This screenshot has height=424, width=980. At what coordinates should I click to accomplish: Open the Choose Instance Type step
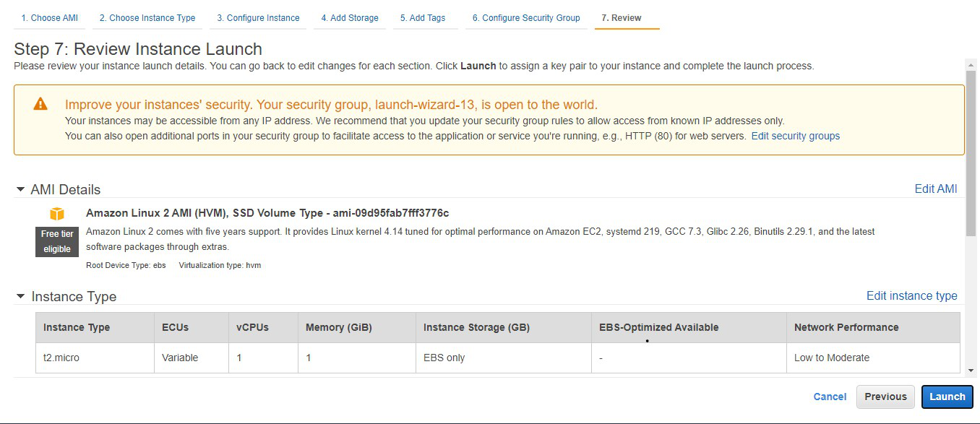(x=147, y=18)
